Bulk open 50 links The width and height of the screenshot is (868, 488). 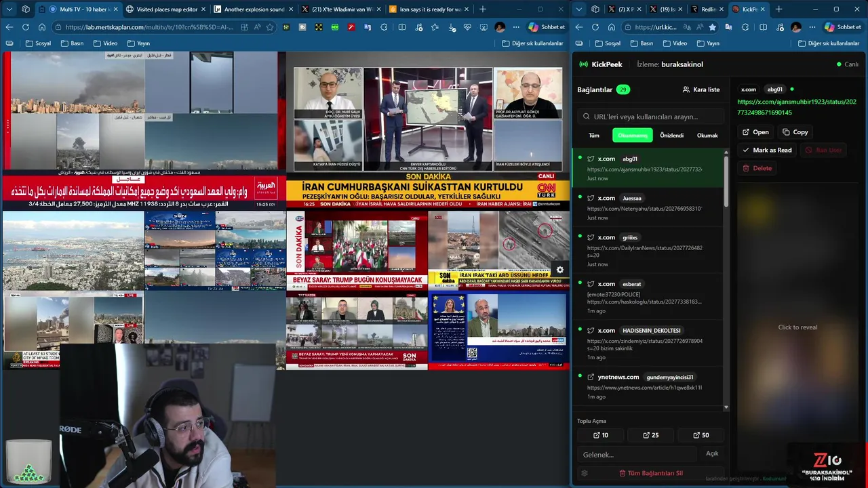[x=701, y=435]
